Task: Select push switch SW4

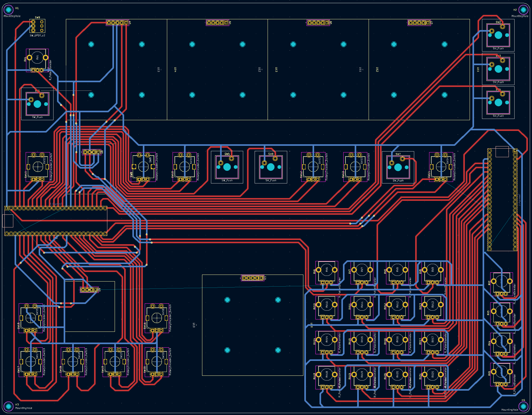Action: pyautogui.click(x=498, y=102)
